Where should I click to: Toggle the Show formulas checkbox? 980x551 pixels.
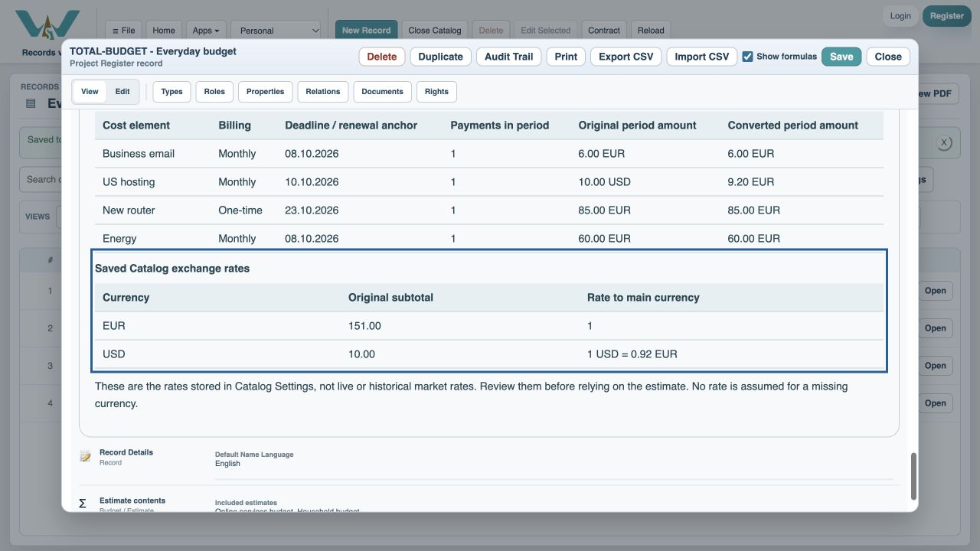click(x=748, y=56)
